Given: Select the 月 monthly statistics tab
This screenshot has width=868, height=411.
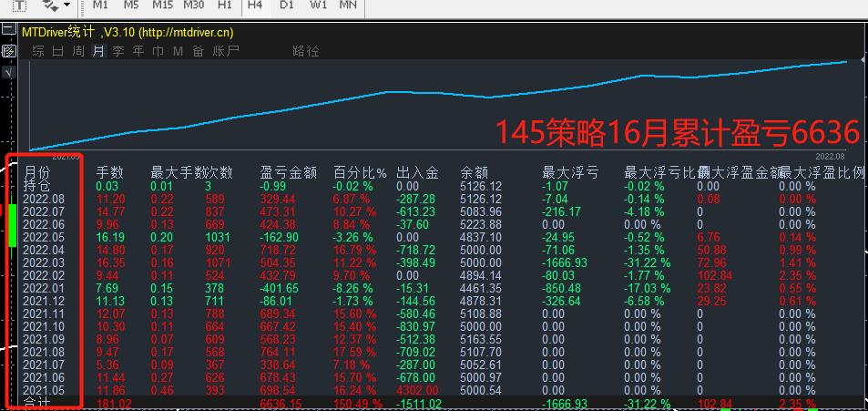Looking at the screenshot, I should [x=98, y=52].
